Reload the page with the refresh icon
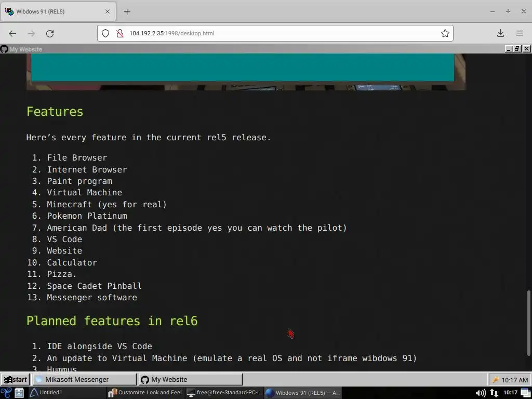This screenshot has height=399, width=532. (x=50, y=33)
